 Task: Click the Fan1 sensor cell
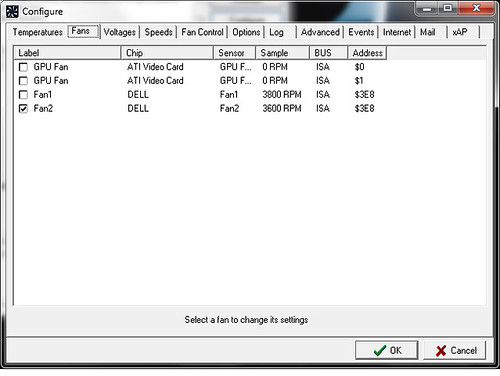pos(229,95)
